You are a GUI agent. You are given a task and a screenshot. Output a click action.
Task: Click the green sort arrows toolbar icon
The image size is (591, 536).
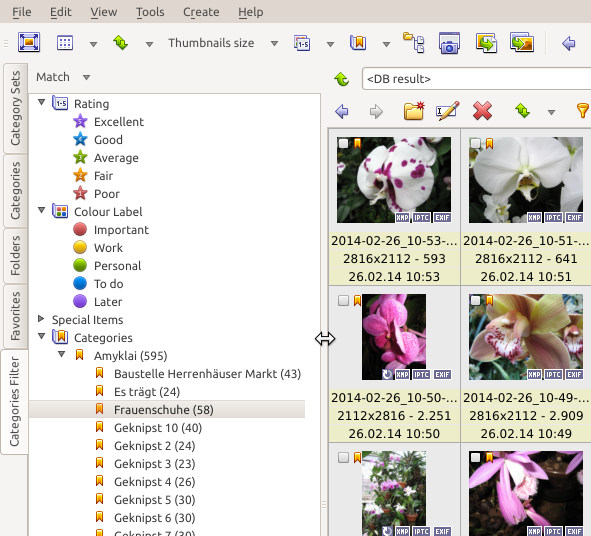[121, 43]
